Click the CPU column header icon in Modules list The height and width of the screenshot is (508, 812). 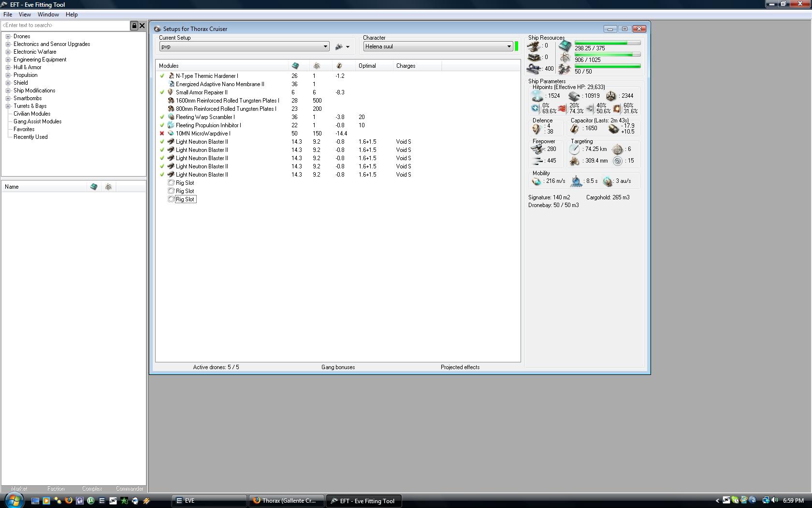coord(295,66)
